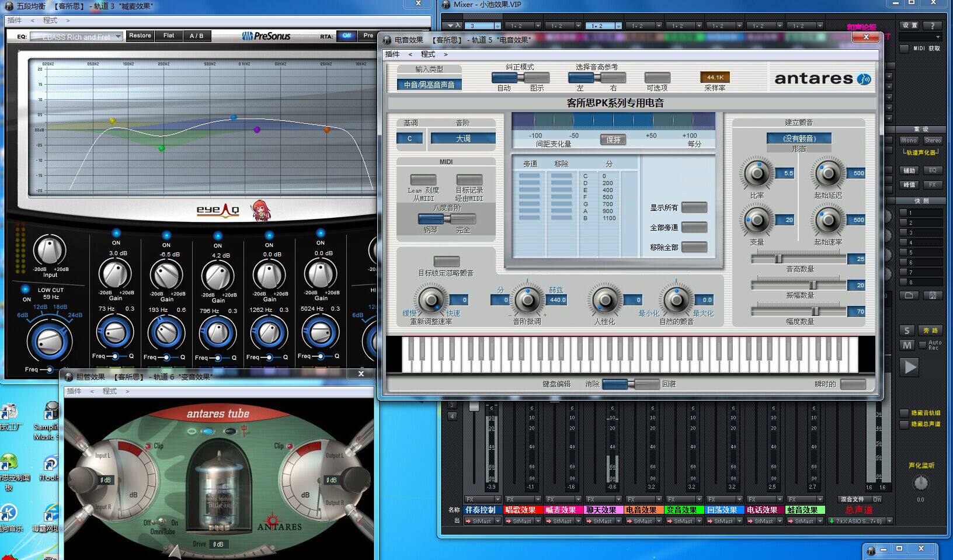Viewport: 953px width, 560px height.
Task: Open the 插件 menu in the 电音效果 window
Action: (x=392, y=54)
